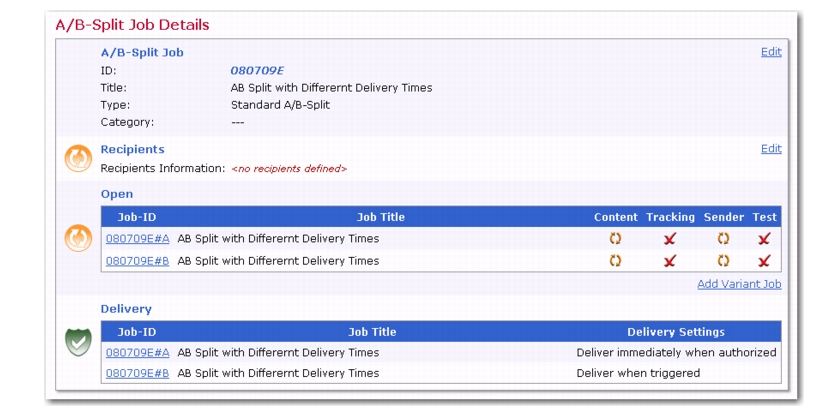
Task: Click the Add Variant Job link
Action: 739,284
